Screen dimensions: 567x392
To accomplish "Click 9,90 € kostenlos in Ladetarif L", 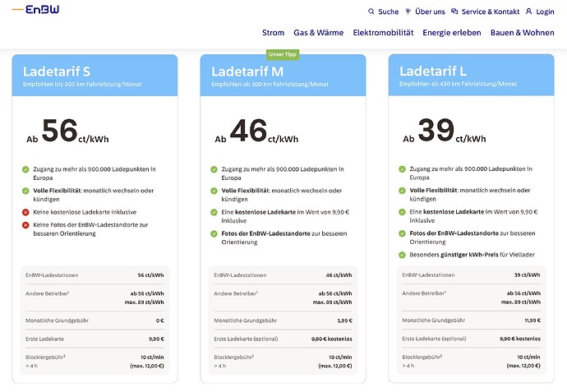I will click(520, 339).
